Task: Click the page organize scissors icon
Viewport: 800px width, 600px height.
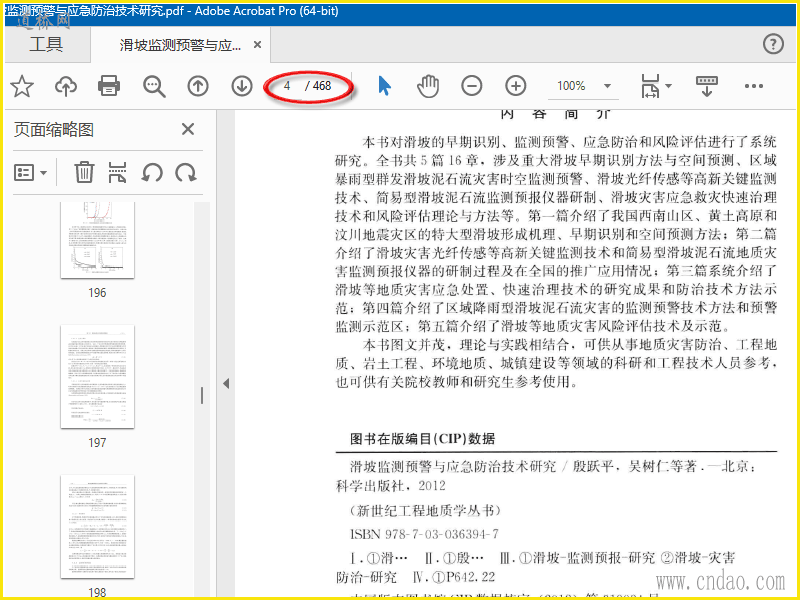Action: (x=117, y=172)
